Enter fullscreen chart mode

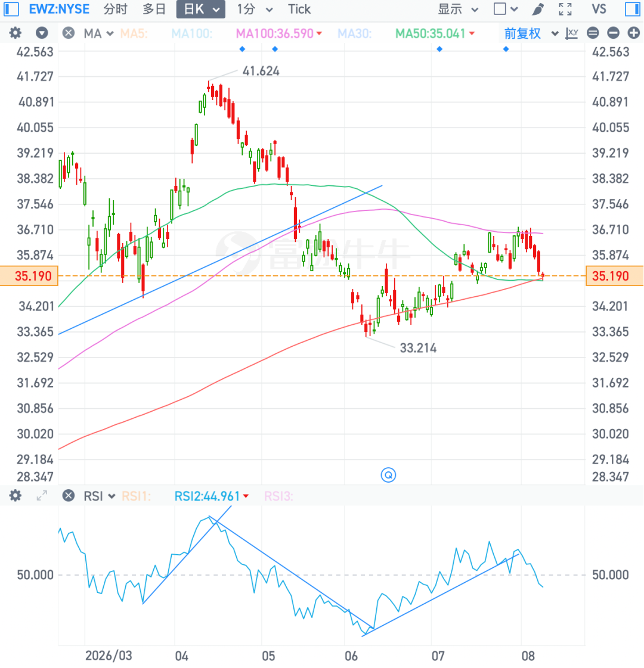(x=565, y=9)
